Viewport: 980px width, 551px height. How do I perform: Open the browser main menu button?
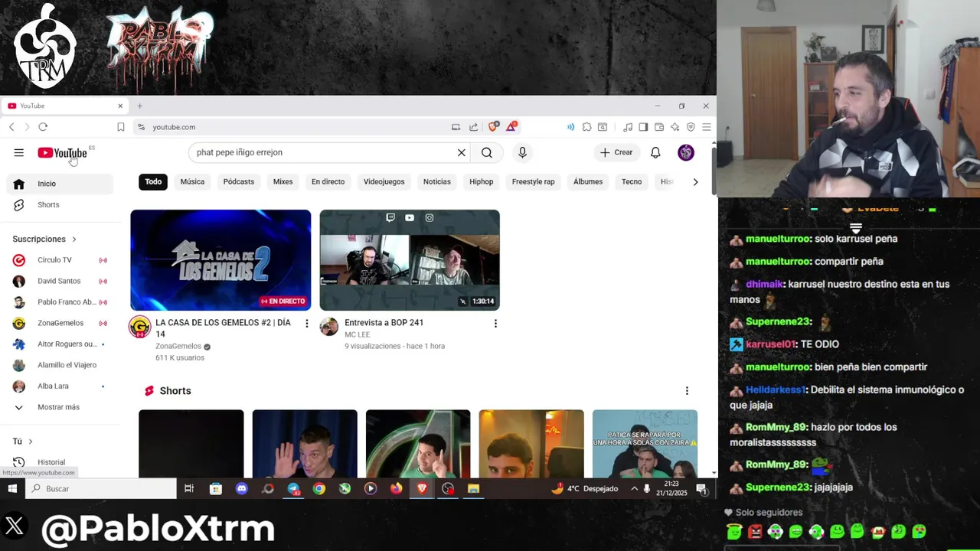coord(707,127)
